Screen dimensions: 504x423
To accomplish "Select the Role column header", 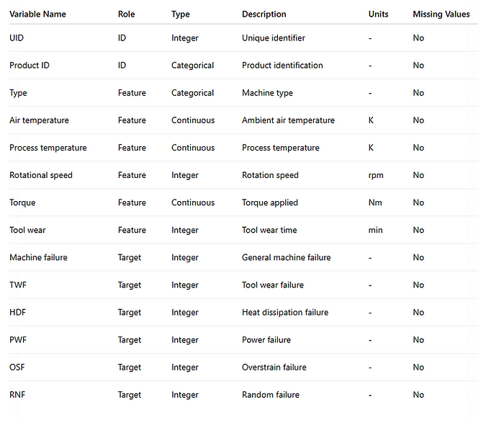I will point(126,14).
